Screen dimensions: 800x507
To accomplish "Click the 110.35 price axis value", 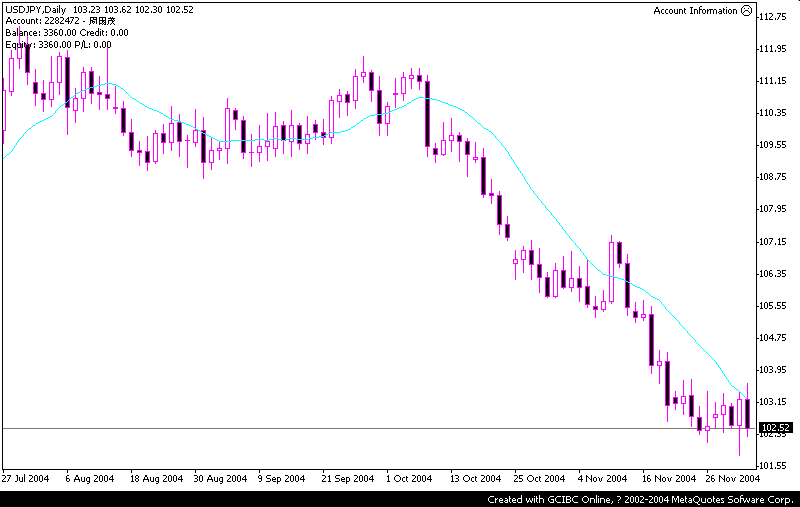I will point(772,113).
